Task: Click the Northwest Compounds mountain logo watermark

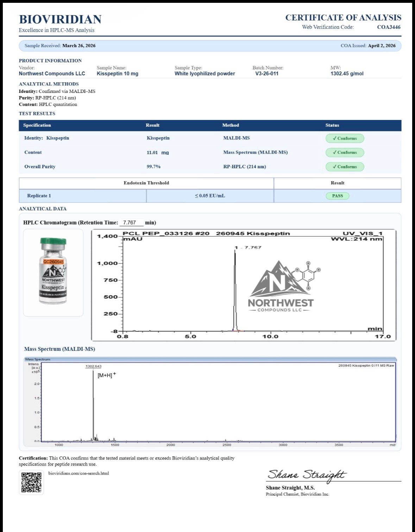Action: click(x=282, y=286)
